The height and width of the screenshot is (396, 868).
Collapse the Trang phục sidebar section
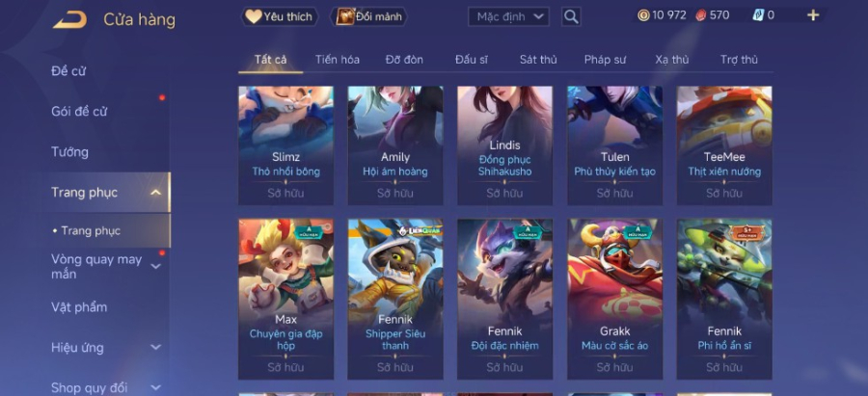pos(156,193)
